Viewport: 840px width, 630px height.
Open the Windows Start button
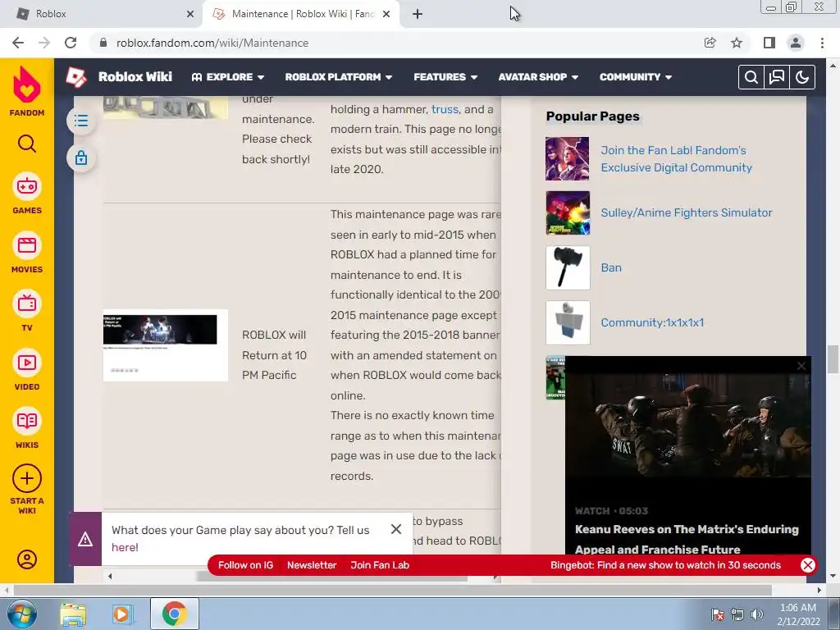pyautogui.click(x=21, y=614)
